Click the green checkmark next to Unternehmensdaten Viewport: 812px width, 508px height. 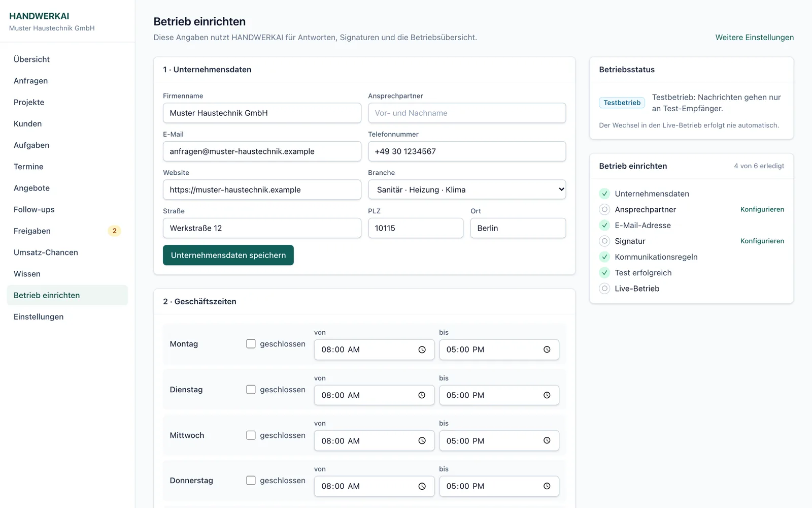(x=604, y=194)
